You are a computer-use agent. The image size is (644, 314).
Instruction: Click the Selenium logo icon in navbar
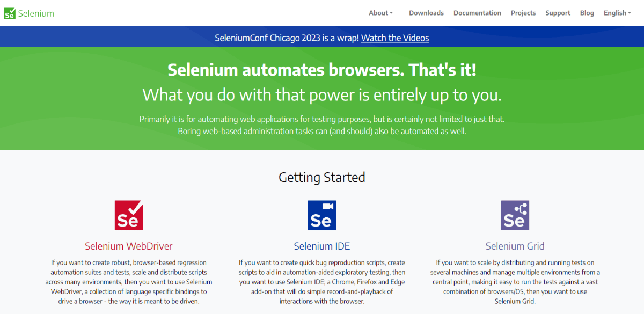click(10, 13)
